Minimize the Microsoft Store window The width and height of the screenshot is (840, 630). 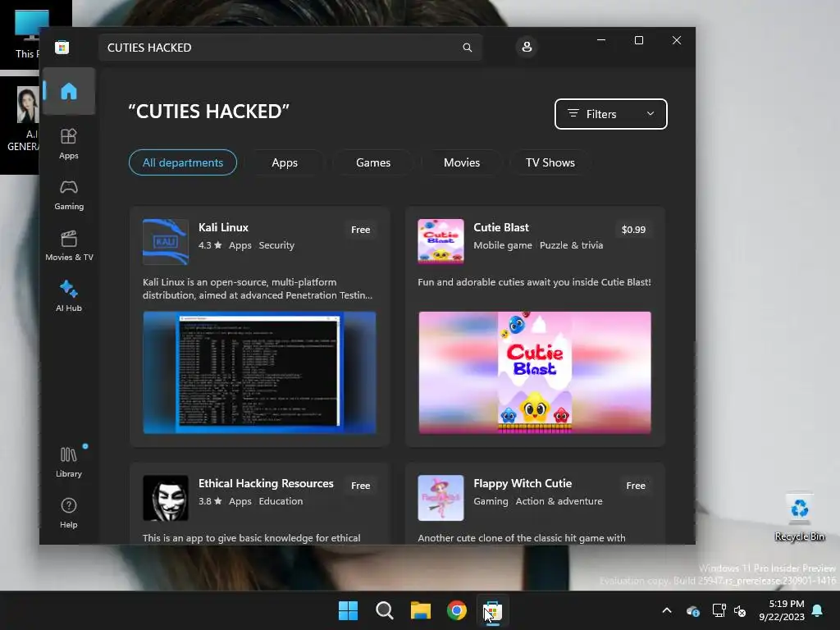[x=601, y=40]
